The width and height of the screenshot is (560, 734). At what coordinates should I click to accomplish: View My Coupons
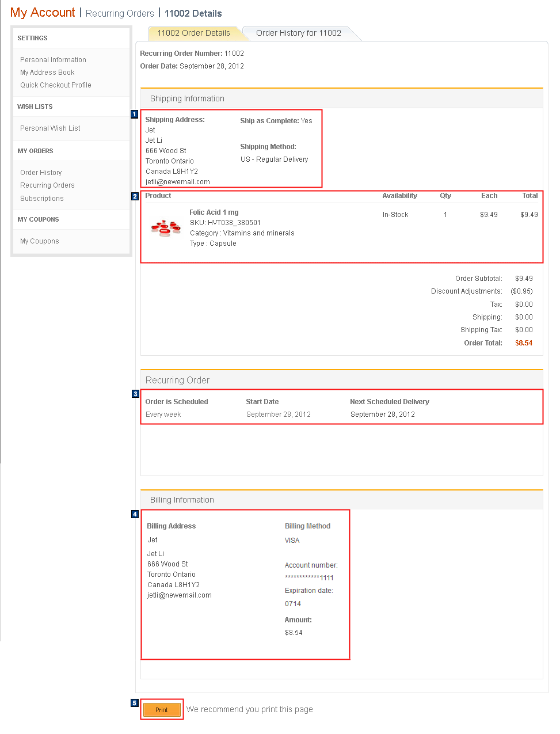click(x=39, y=241)
